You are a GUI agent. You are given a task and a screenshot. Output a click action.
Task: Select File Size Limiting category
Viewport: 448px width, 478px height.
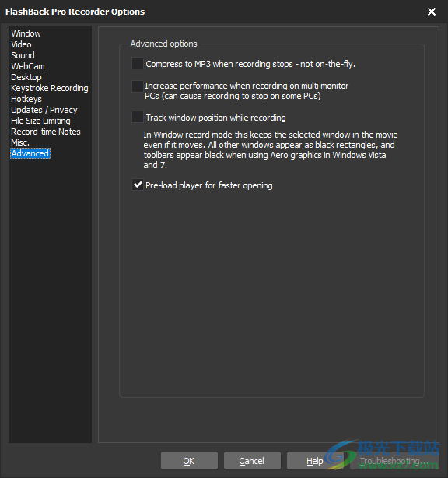(40, 121)
